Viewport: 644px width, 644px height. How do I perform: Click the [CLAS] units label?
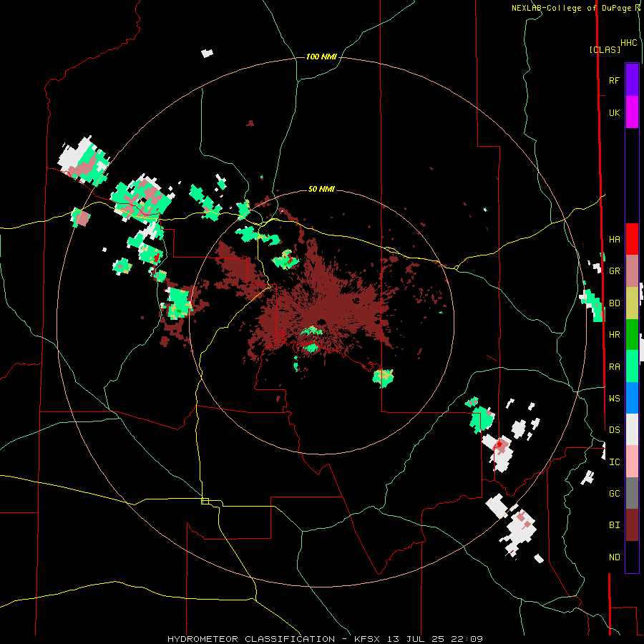click(605, 49)
